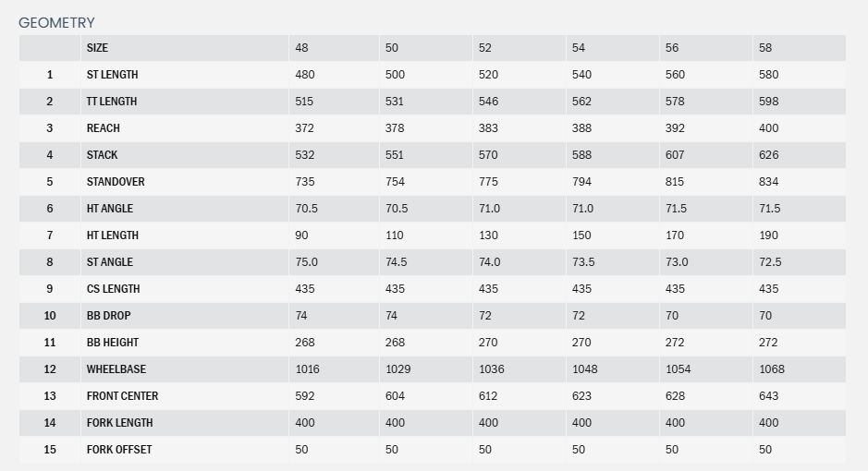Screen dimensions: 868x471
Task: Select the 75.0 ST angle value
Action: (x=306, y=262)
